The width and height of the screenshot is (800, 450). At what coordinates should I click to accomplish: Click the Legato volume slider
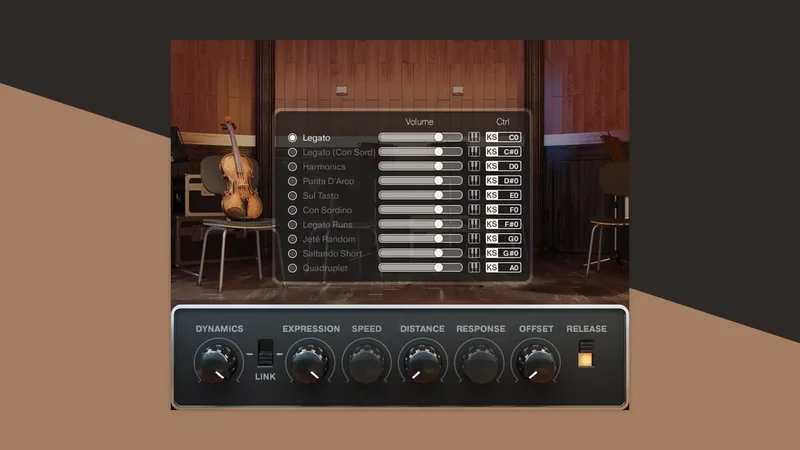point(420,137)
